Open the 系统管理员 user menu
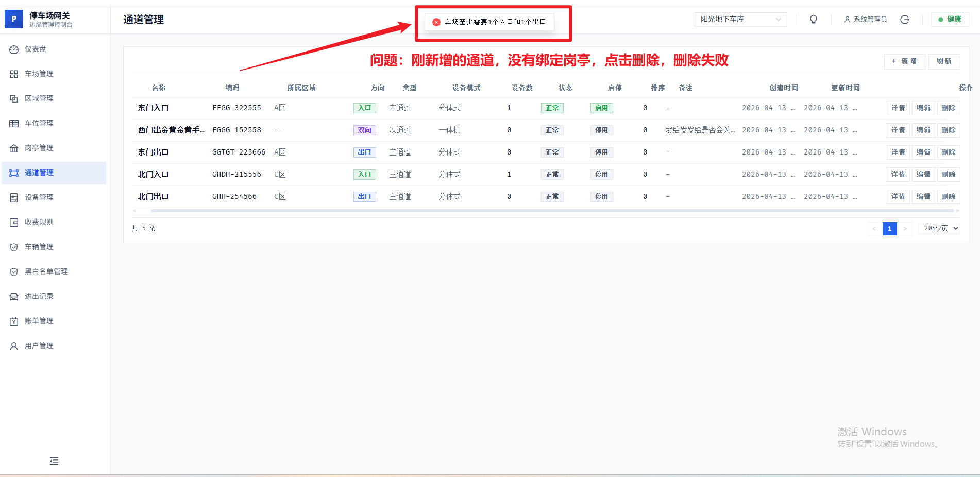This screenshot has height=477, width=980. click(866, 20)
